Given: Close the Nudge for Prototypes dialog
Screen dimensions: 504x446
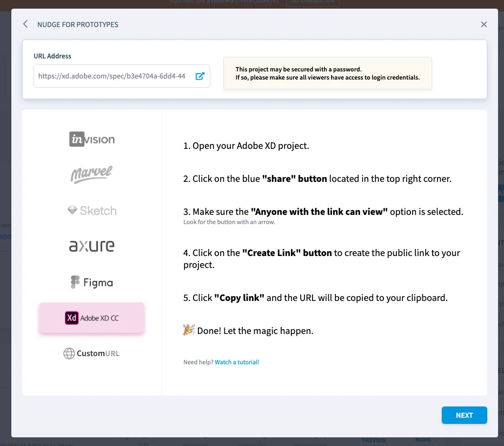Looking at the screenshot, I should (x=484, y=24).
